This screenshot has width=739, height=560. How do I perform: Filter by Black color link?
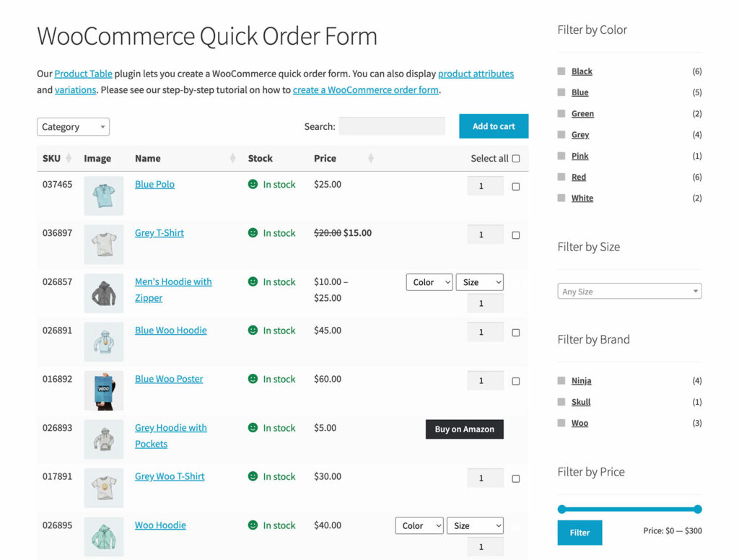pos(582,71)
